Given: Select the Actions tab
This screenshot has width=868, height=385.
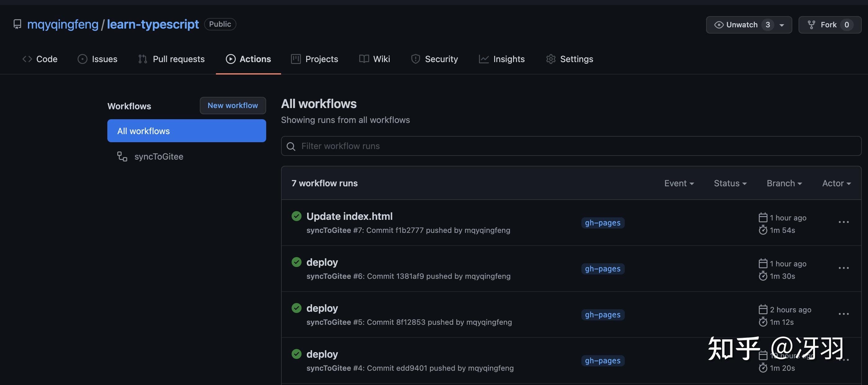Looking at the screenshot, I should pyautogui.click(x=248, y=59).
